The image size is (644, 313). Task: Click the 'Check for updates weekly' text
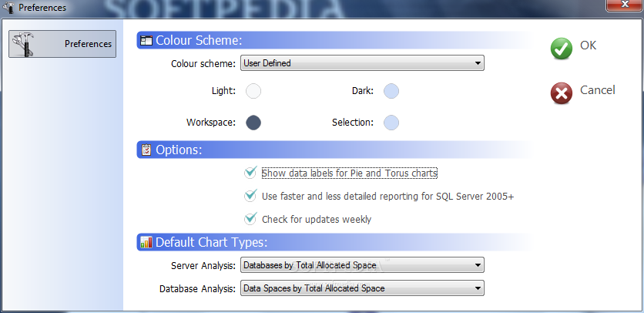pyautogui.click(x=317, y=219)
